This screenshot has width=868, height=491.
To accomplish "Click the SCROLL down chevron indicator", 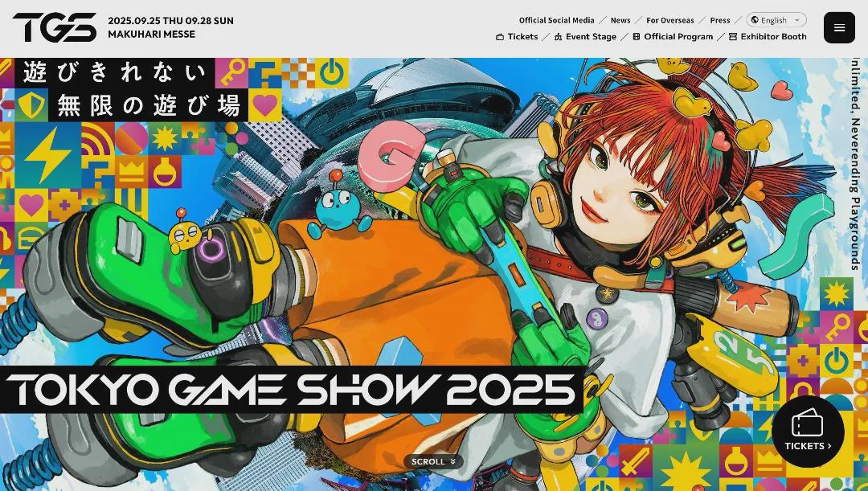I will tap(453, 461).
